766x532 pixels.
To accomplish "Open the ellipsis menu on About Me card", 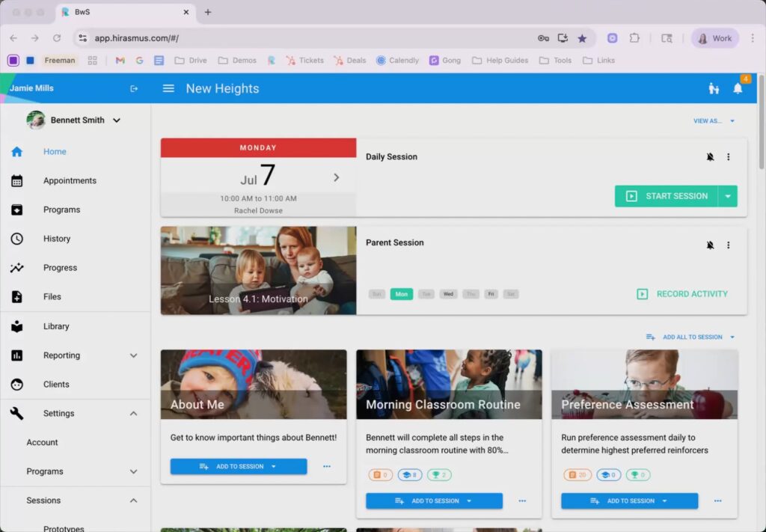I will pyautogui.click(x=327, y=466).
